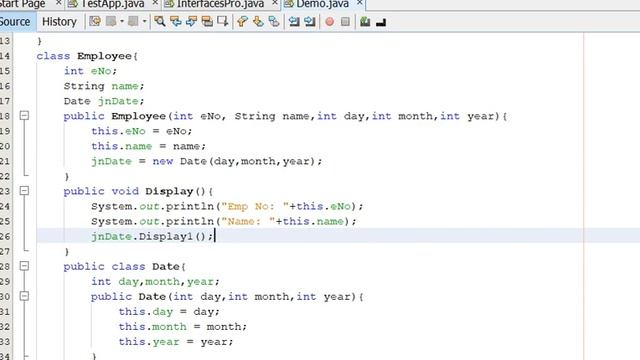This screenshot has width=640, height=360.
Task: Stop Macro Recording square button
Action: (x=345, y=21)
